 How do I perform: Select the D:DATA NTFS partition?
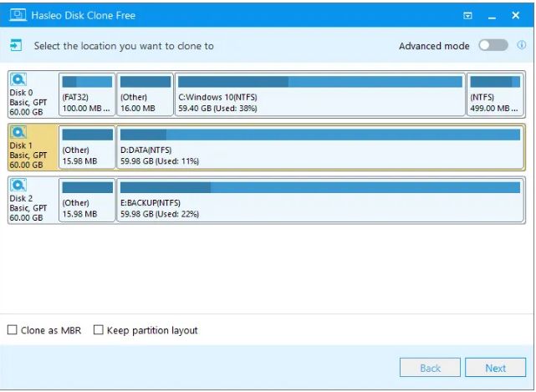320,147
